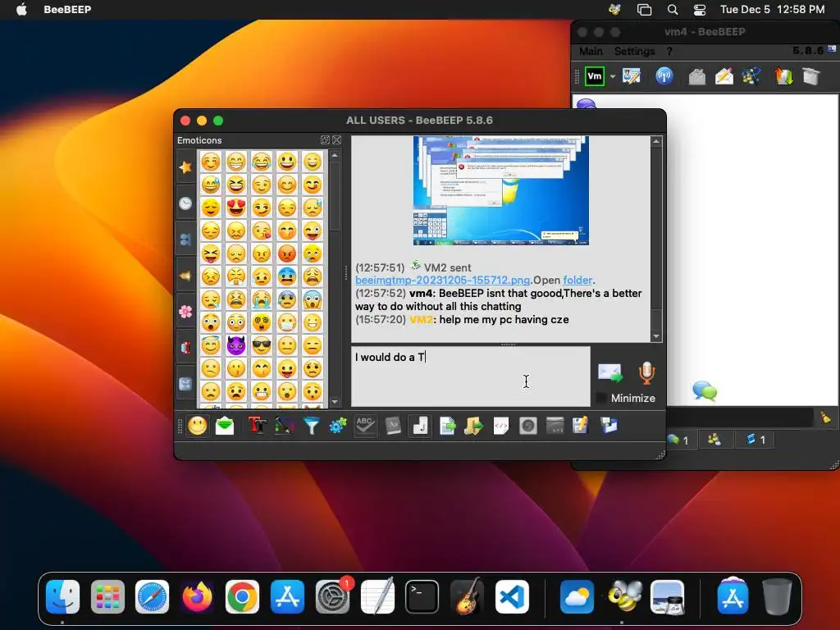
Task: Click the music note icon in the chat toolbar
Action: tap(419, 426)
